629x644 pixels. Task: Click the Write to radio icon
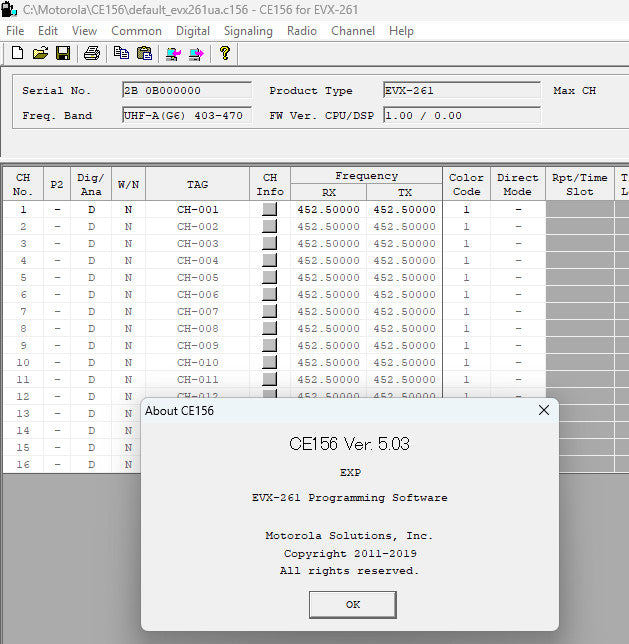196,53
